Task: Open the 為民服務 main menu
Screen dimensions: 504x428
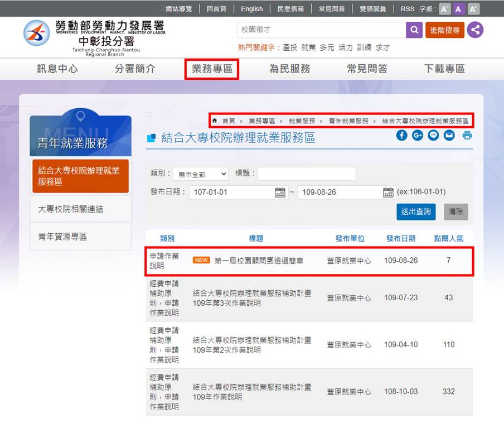Action: [289, 69]
